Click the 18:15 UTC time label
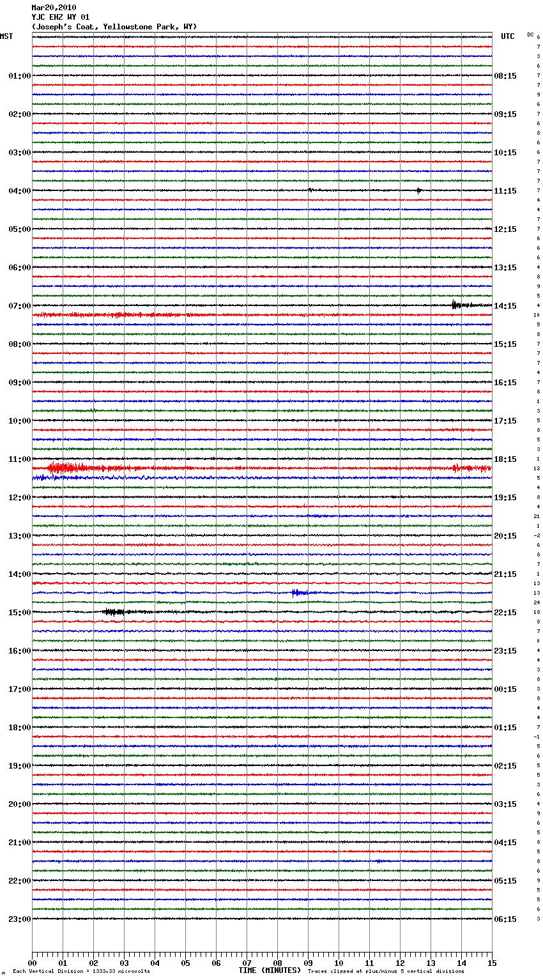 (x=505, y=459)
